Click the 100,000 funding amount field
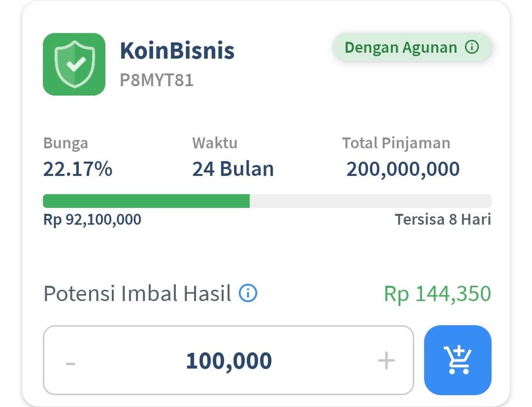532x407 pixels. pyautogui.click(x=229, y=361)
